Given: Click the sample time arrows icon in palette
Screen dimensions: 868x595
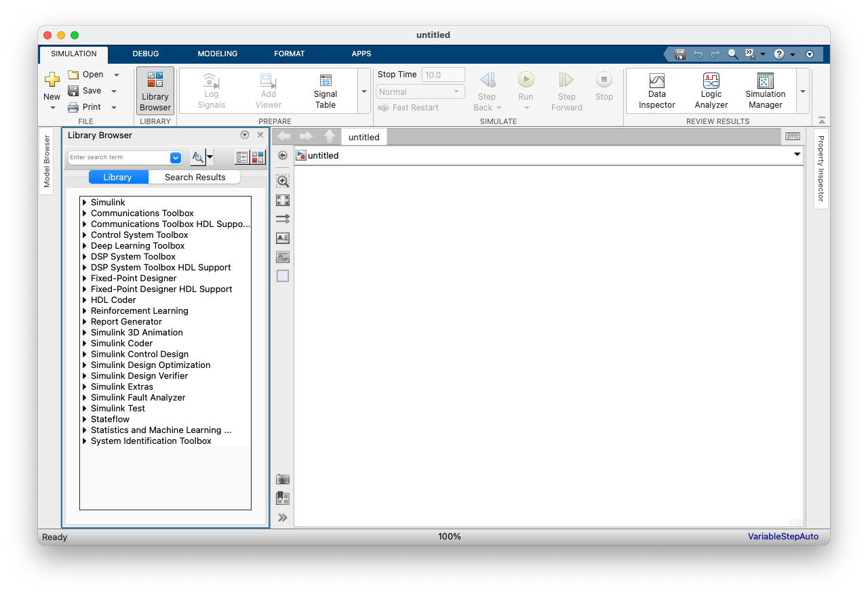Looking at the screenshot, I should tap(283, 219).
